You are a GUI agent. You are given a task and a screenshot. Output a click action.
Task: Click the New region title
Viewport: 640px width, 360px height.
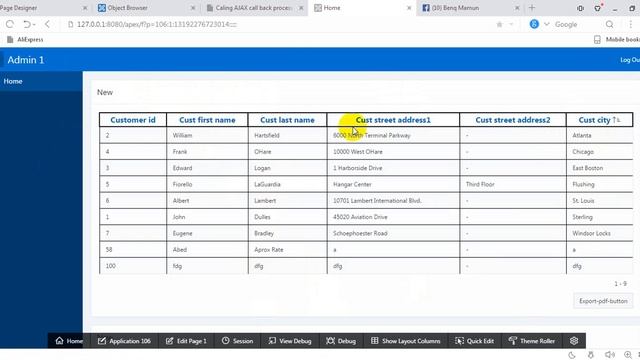pos(104,92)
